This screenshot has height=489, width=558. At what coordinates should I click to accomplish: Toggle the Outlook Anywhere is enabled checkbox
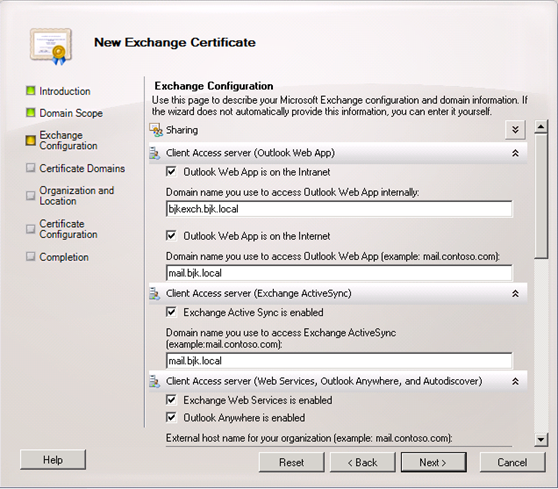pyautogui.click(x=171, y=417)
